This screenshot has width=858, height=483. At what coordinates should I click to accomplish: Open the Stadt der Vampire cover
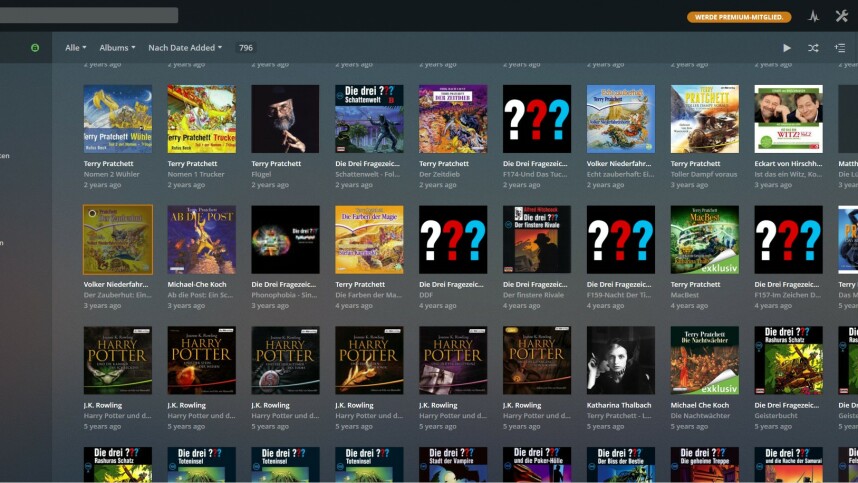453,464
